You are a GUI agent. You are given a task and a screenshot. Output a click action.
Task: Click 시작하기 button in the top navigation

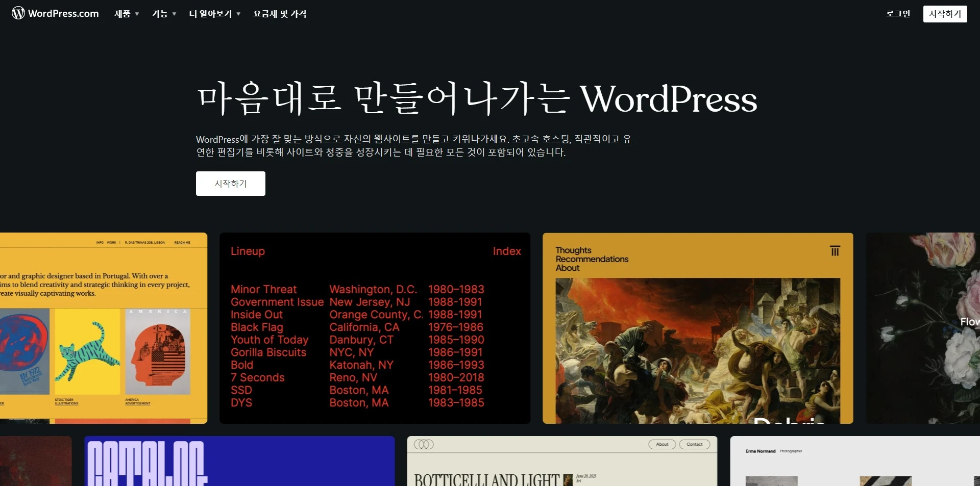point(945,14)
